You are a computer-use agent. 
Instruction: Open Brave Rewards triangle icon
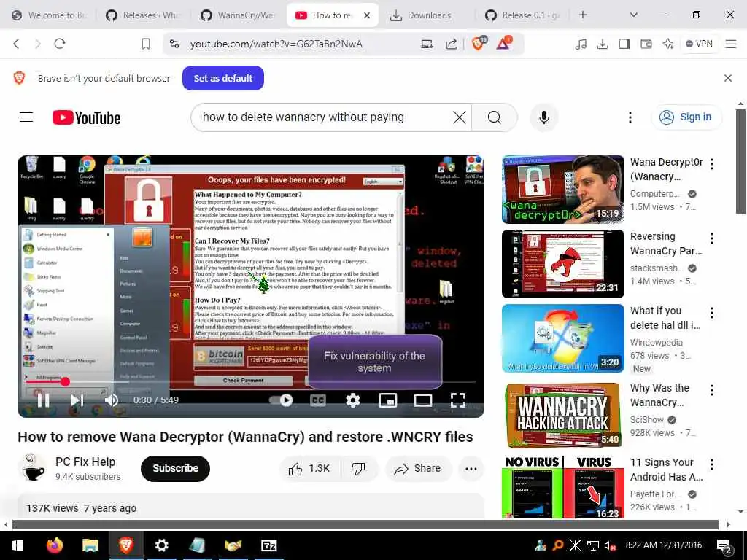tap(503, 43)
